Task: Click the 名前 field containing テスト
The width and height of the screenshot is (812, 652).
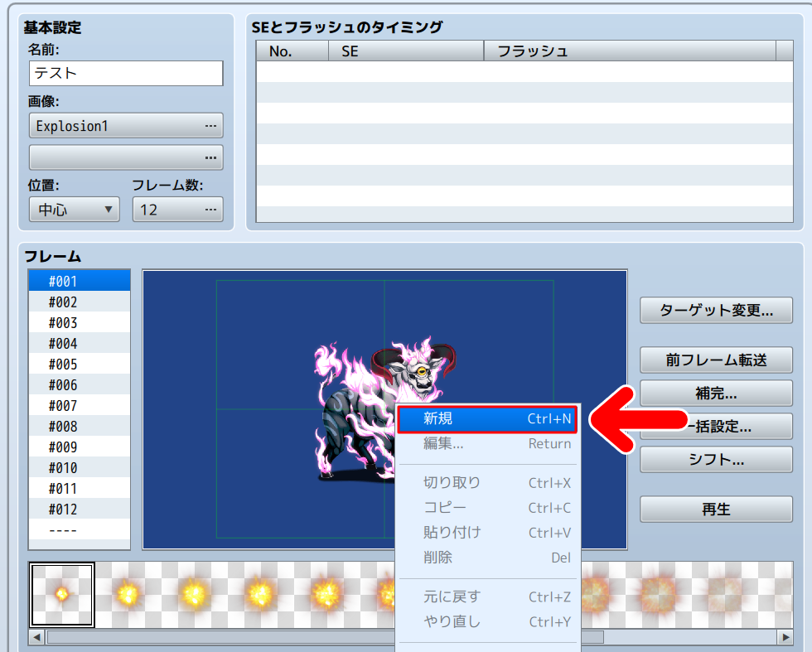Action: 126,73
